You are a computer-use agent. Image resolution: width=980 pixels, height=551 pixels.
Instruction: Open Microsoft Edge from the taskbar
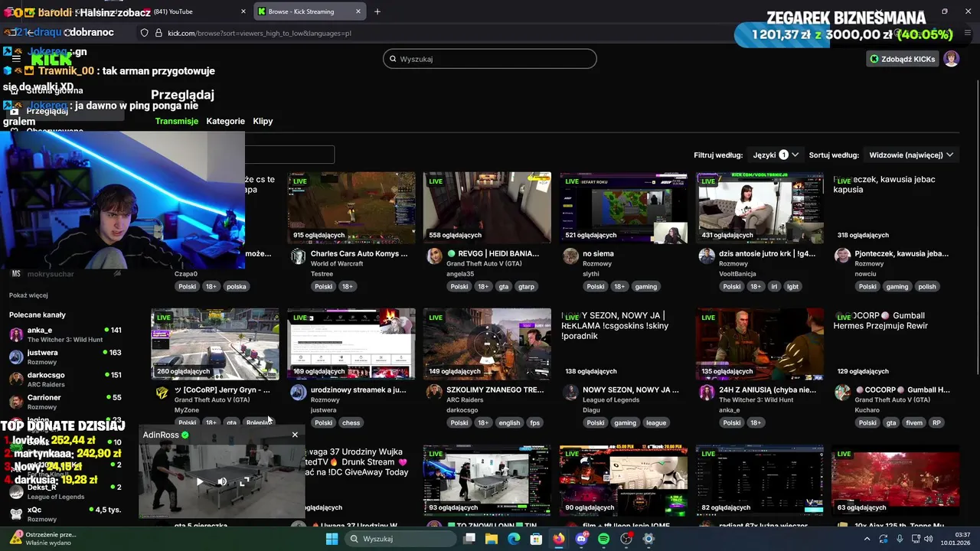pos(514,539)
